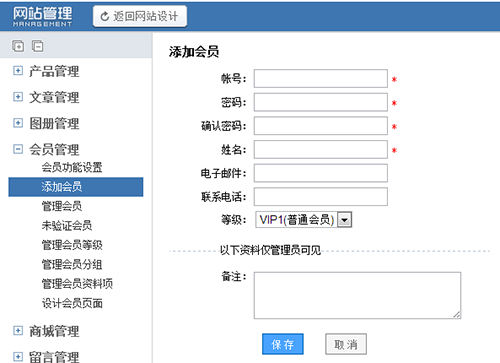Click the 备注 textarea resize grip

457,314
